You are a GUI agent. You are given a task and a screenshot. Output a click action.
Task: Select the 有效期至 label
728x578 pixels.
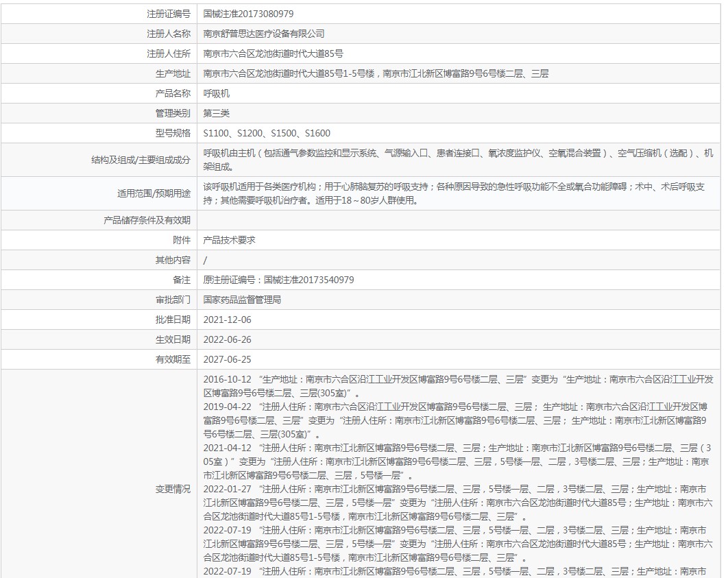point(173,359)
